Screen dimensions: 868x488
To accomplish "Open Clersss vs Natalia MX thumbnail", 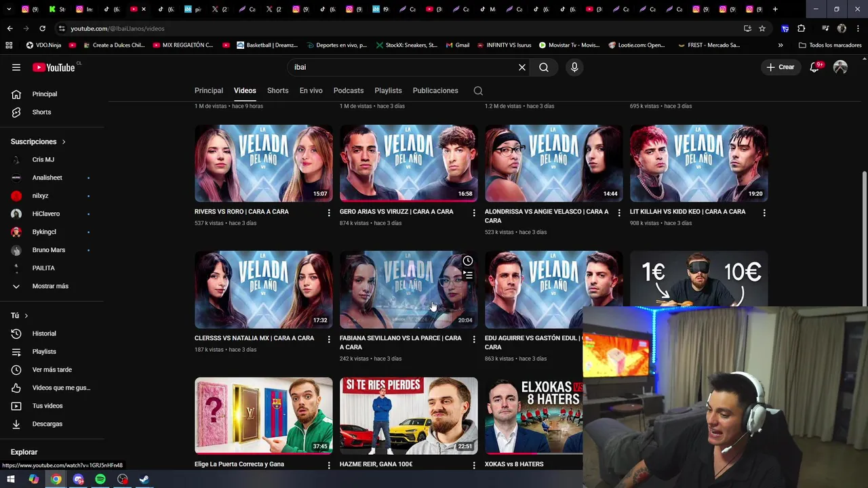I will [x=264, y=289].
